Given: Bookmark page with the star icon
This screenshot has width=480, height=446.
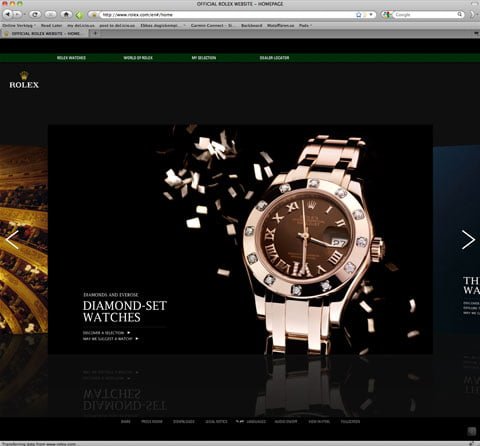Looking at the screenshot, I should point(359,15).
